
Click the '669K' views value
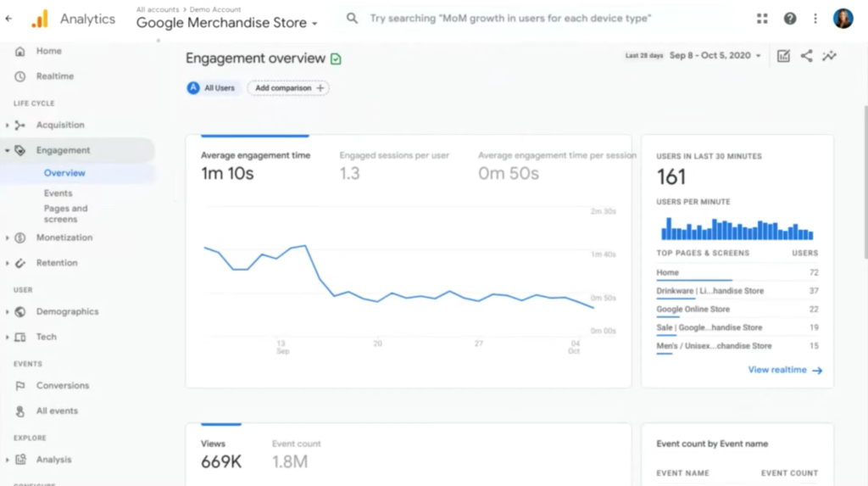coord(221,461)
